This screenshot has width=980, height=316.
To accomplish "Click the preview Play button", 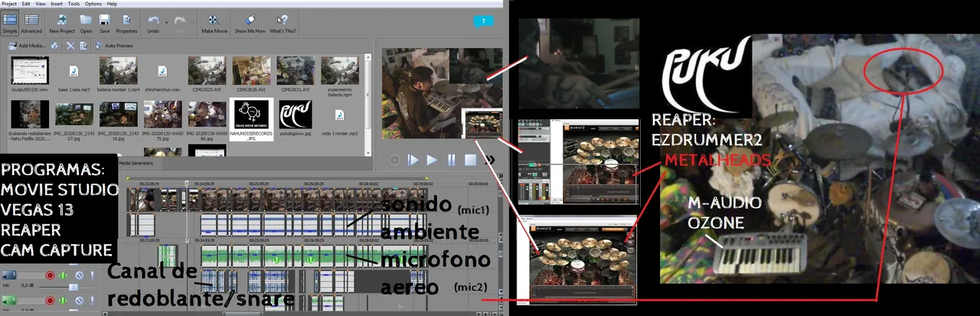I will click(432, 160).
